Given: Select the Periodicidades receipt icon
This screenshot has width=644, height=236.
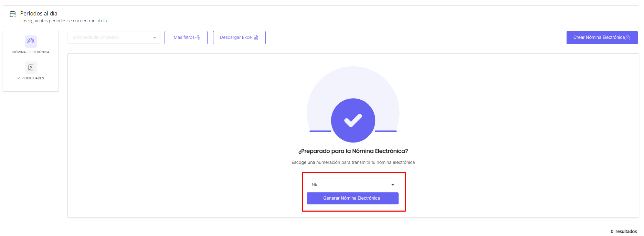Looking at the screenshot, I should pyautogui.click(x=31, y=67).
